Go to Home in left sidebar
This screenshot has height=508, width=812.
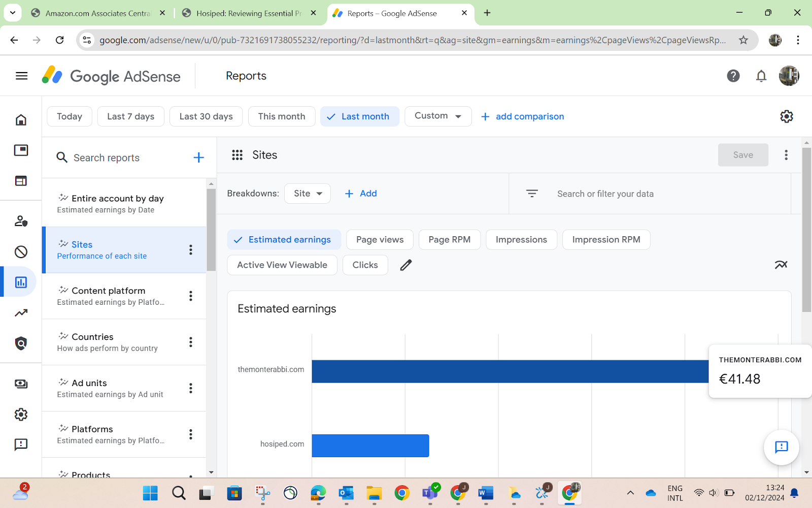tap(21, 120)
